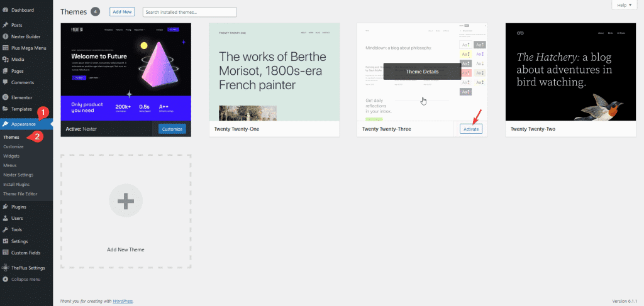Click Customize on the active Nexter theme
This screenshot has width=644, height=306.
(172, 129)
